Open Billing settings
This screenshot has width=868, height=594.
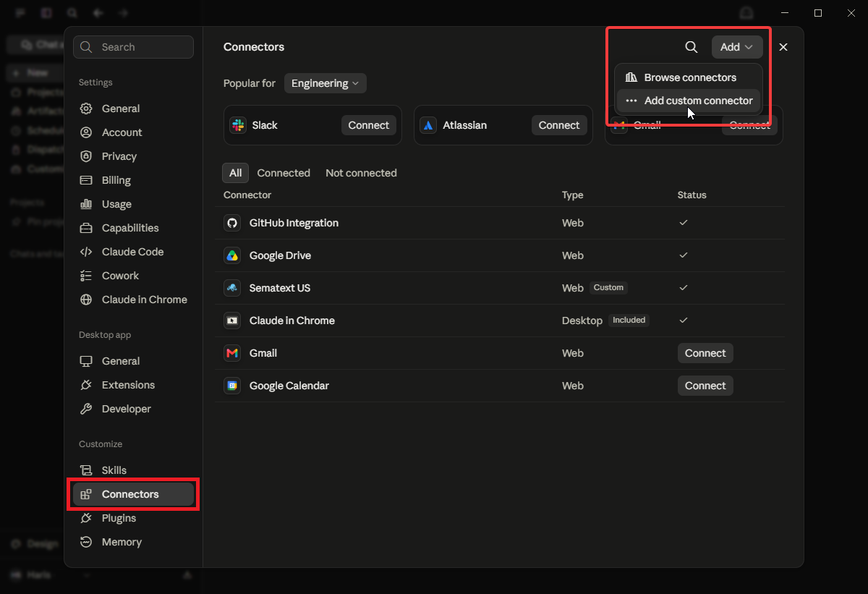[x=133, y=180]
